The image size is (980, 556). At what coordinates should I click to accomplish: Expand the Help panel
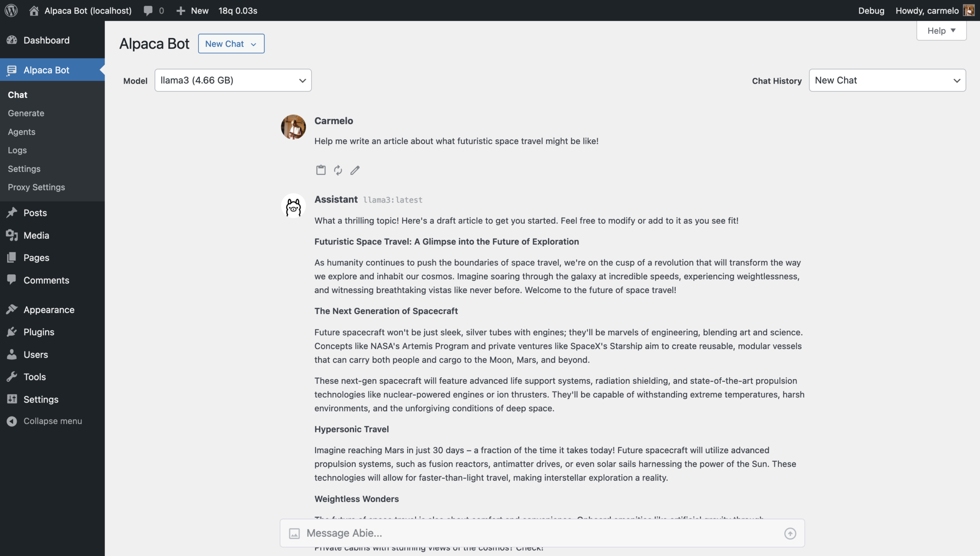click(x=941, y=31)
